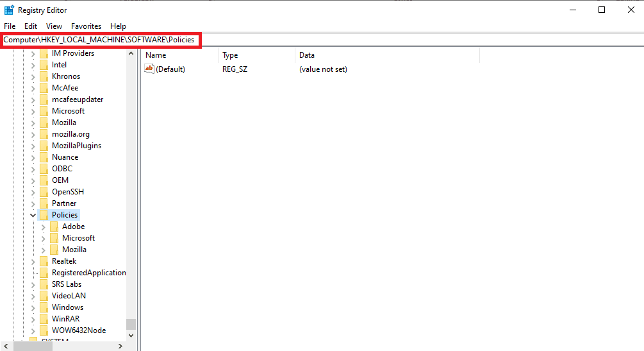Image resolution: width=644 pixels, height=351 pixels.
Task: Click the Khronos folder icon
Action: pyautogui.click(x=44, y=76)
